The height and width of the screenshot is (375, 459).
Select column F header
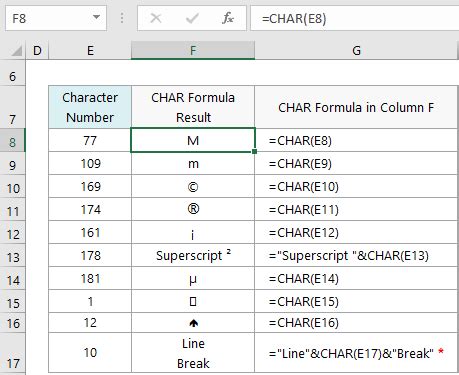pyautogui.click(x=193, y=51)
